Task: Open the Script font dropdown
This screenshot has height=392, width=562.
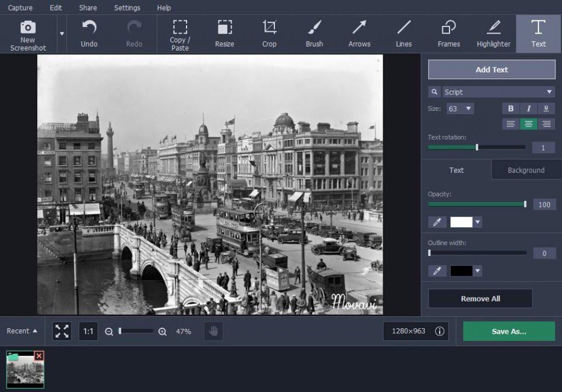Action: 498,92
